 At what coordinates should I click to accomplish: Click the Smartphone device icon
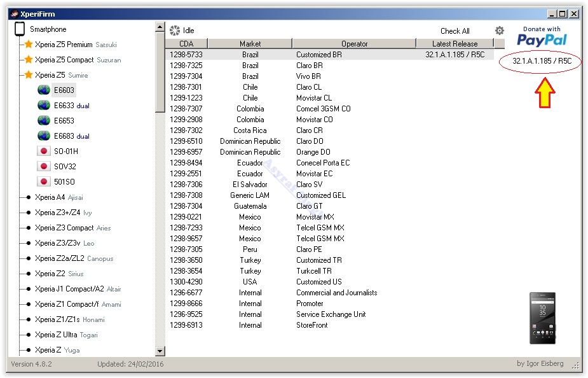(x=20, y=29)
